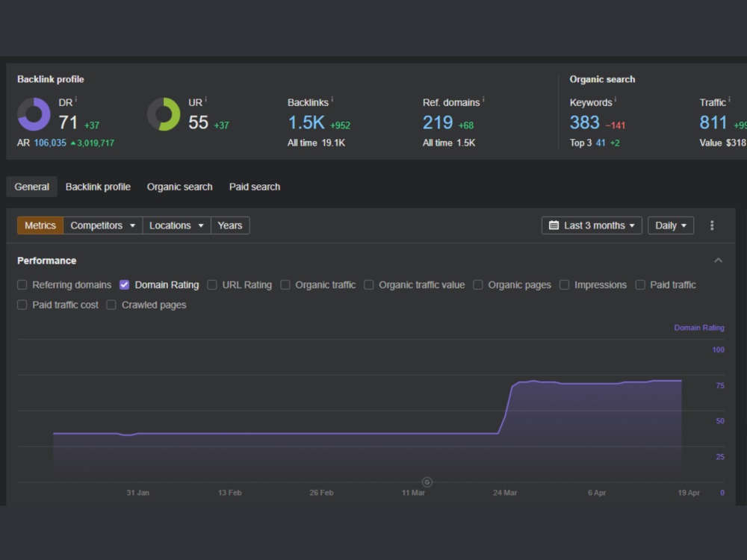Switch to the Backlink profile tab
This screenshot has width=747, height=560.
click(x=98, y=187)
